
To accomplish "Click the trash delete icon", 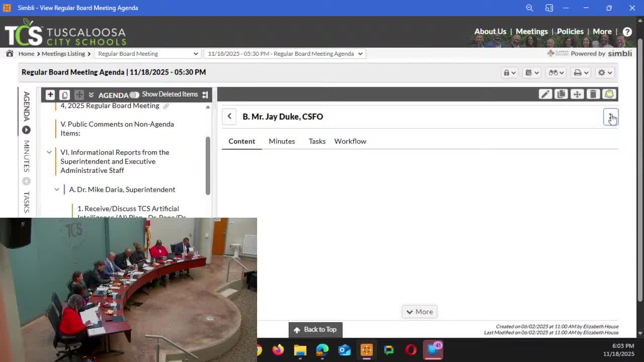I will pyautogui.click(x=593, y=95).
